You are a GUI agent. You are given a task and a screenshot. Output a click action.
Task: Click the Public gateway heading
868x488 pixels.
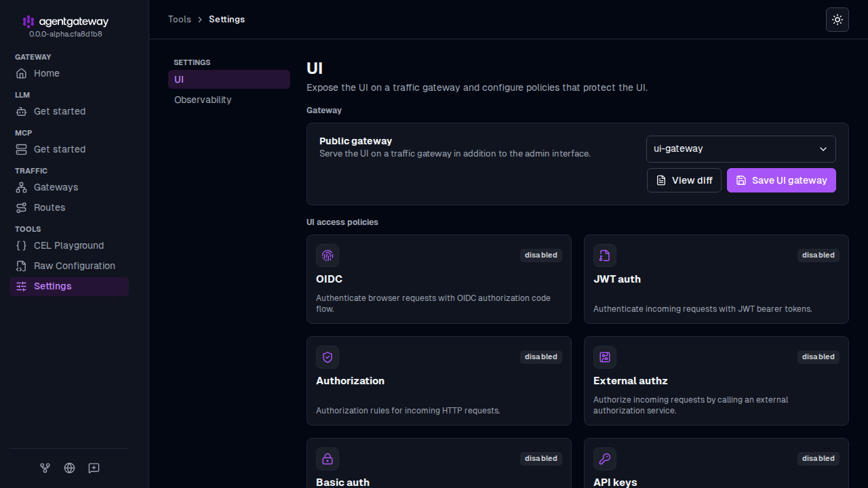[355, 141]
